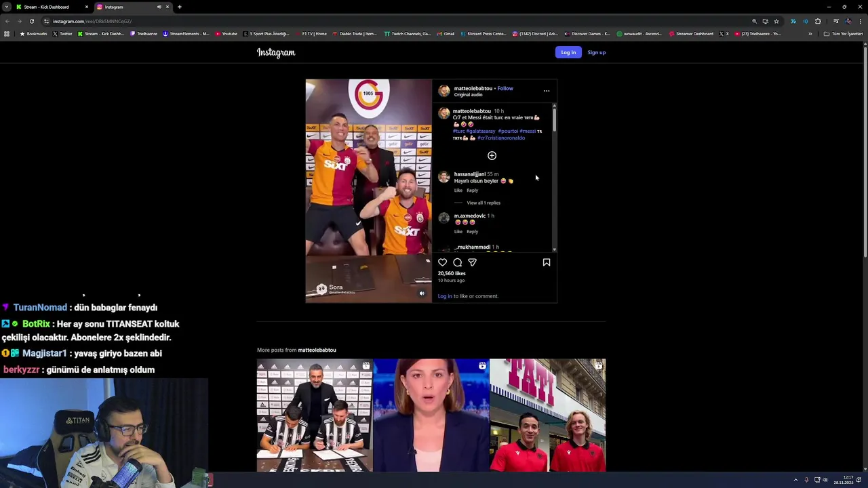Open the Chrome profile avatar icon
The image size is (868, 488).
[848, 21]
